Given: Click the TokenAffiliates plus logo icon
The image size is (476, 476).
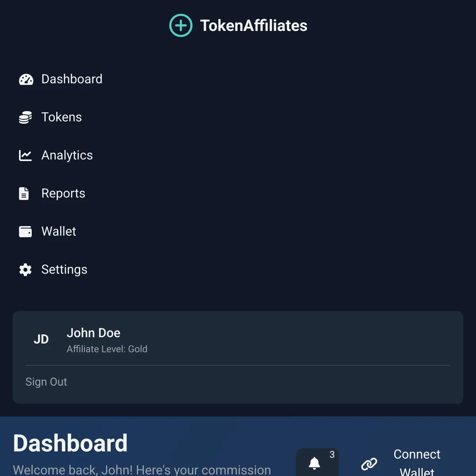Looking at the screenshot, I should 181,25.
